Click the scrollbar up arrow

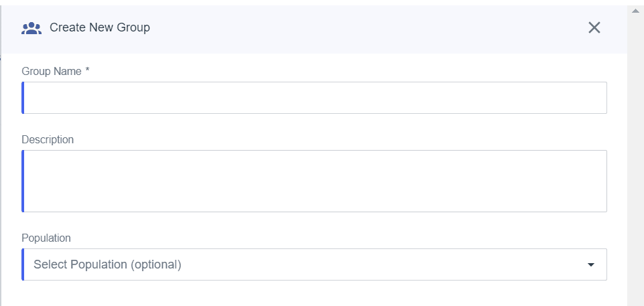(x=635, y=11)
